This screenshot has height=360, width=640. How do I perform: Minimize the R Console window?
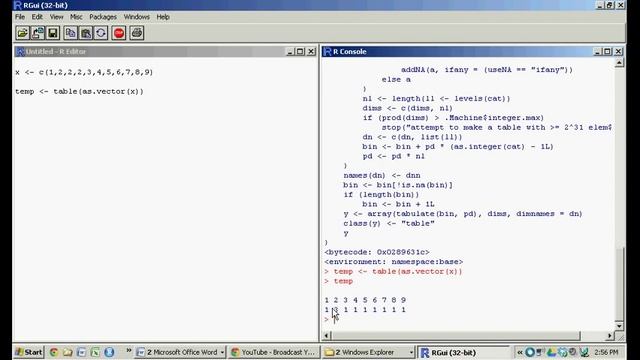[x=597, y=51]
